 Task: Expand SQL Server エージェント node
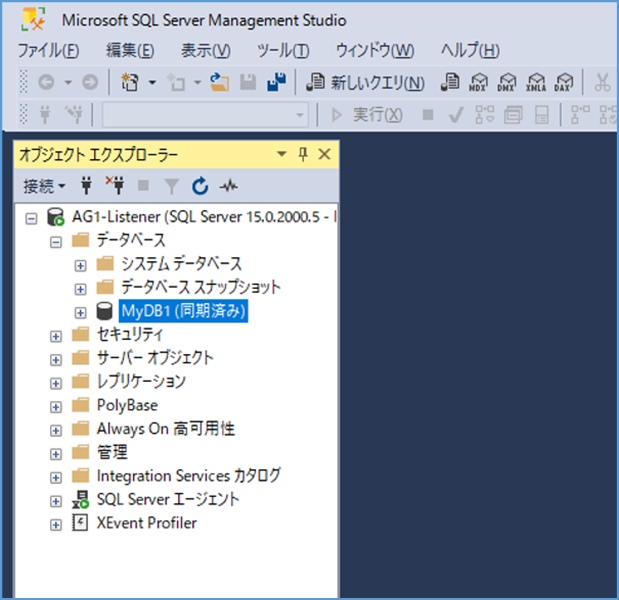(x=56, y=501)
